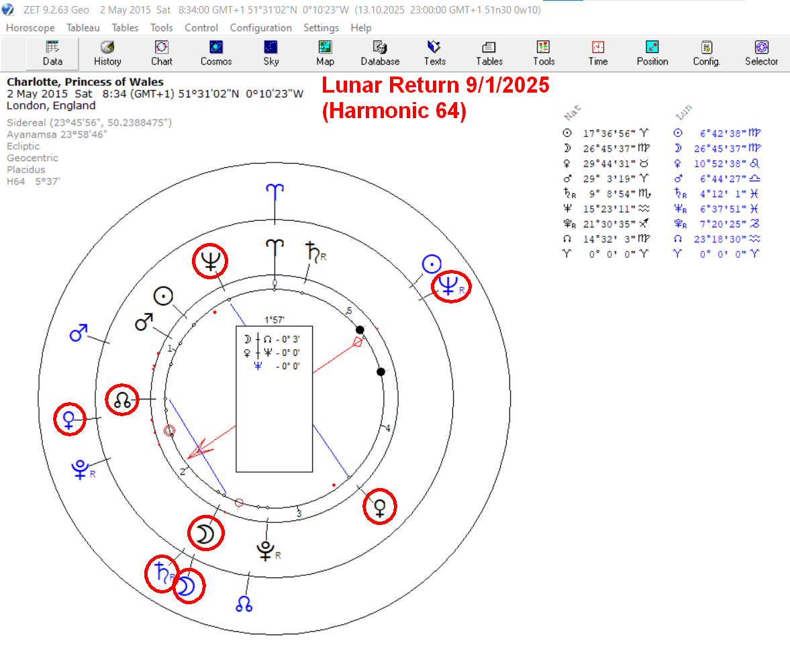Click natal Saturn position 9° 8'54" row
This screenshot has width=790, height=672.
pos(607,193)
